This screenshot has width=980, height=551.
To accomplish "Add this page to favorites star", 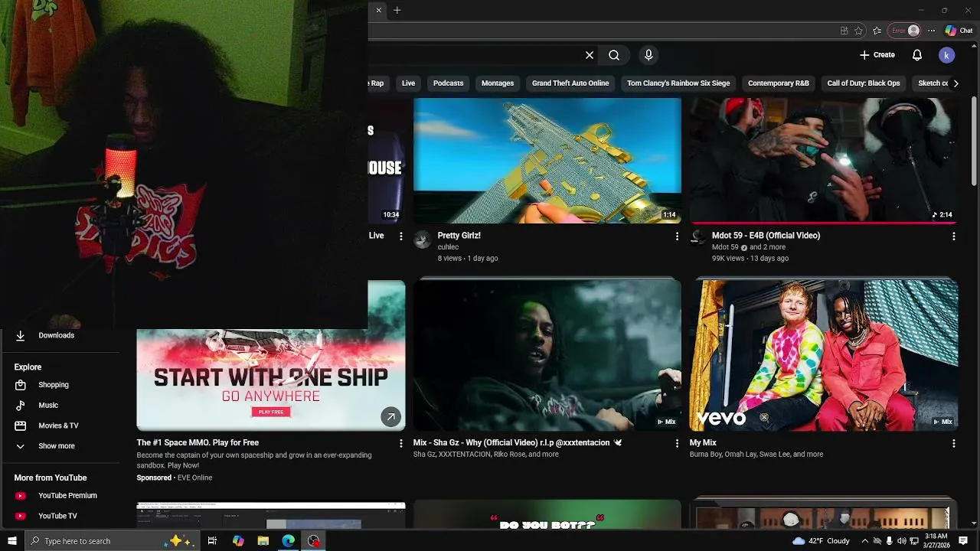I will click(x=858, y=31).
